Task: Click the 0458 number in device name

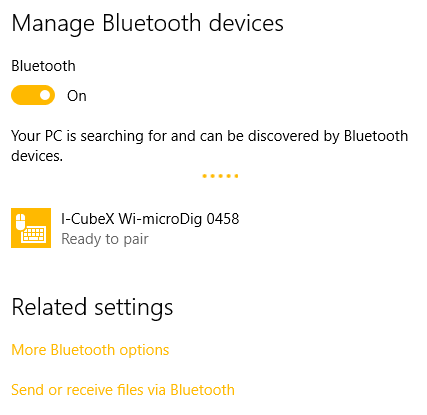Action: point(223,219)
